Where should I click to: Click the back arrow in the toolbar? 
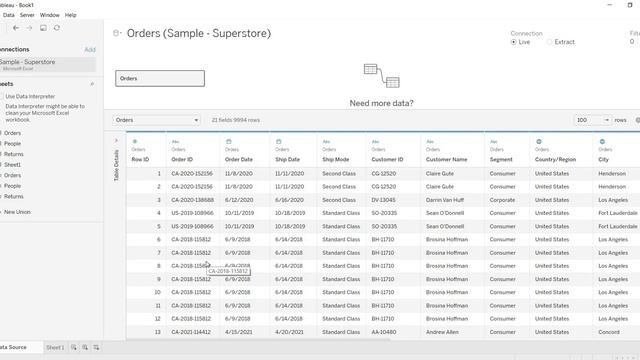[x=16, y=28]
